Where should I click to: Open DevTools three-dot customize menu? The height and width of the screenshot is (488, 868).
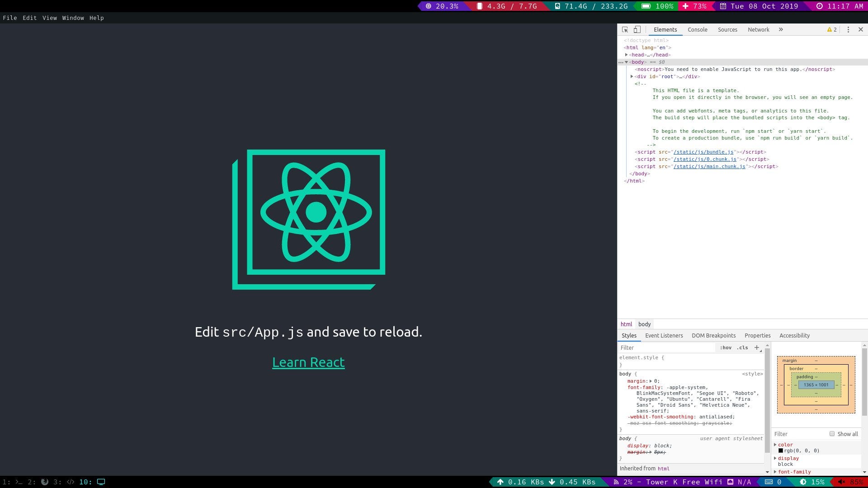[848, 30]
